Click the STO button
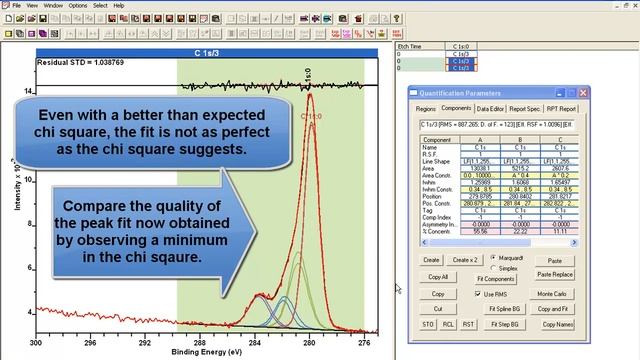This screenshot has width=640, height=360. click(428, 324)
